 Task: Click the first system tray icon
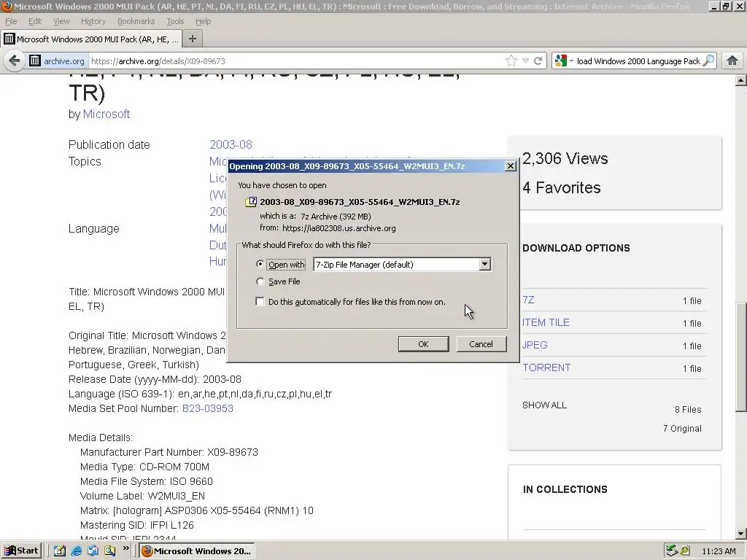(672, 551)
